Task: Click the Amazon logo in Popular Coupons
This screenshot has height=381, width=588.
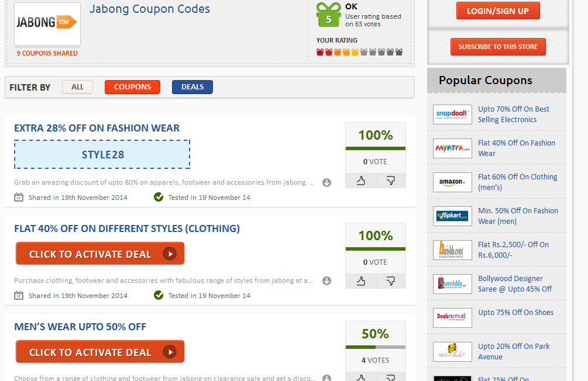Action: click(x=452, y=182)
